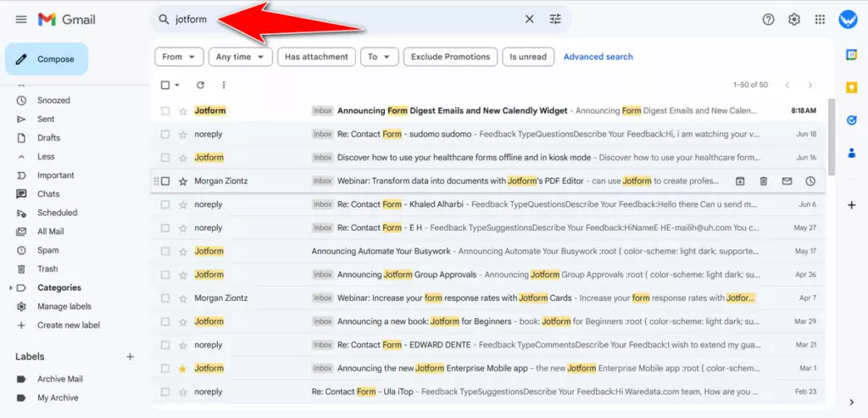The width and height of the screenshot is (868, 418).
Task: Select the Group Approvals email checkbox
Action: 165,275
